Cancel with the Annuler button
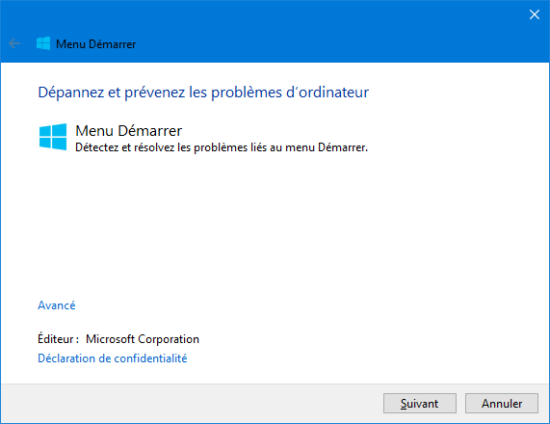The height and width of the screenshot is (424, 550). pyautogui.click(x=502, y=403)
